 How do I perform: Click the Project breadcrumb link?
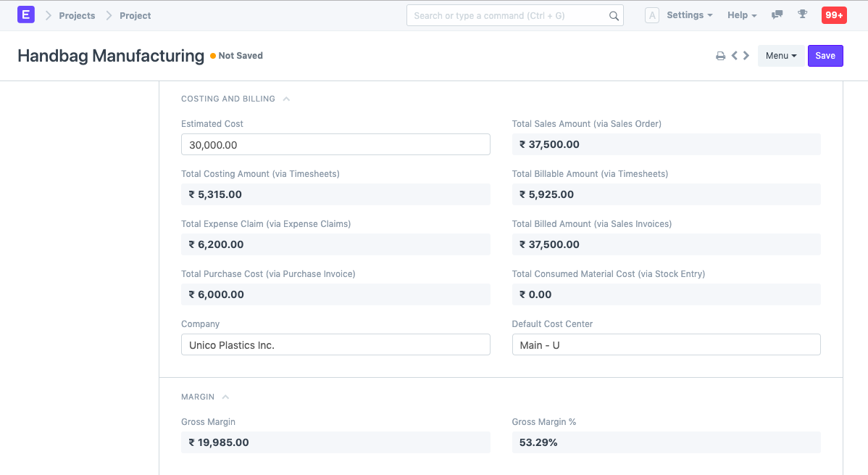[135, 15]
